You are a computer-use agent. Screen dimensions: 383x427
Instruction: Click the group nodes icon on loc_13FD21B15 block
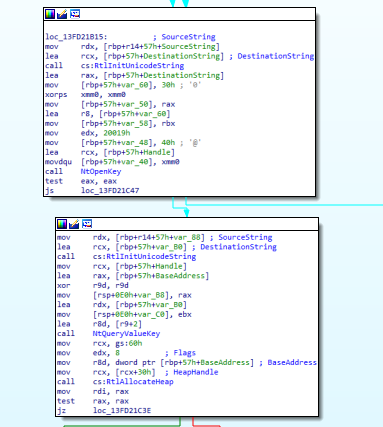click(x=75, y=14)
